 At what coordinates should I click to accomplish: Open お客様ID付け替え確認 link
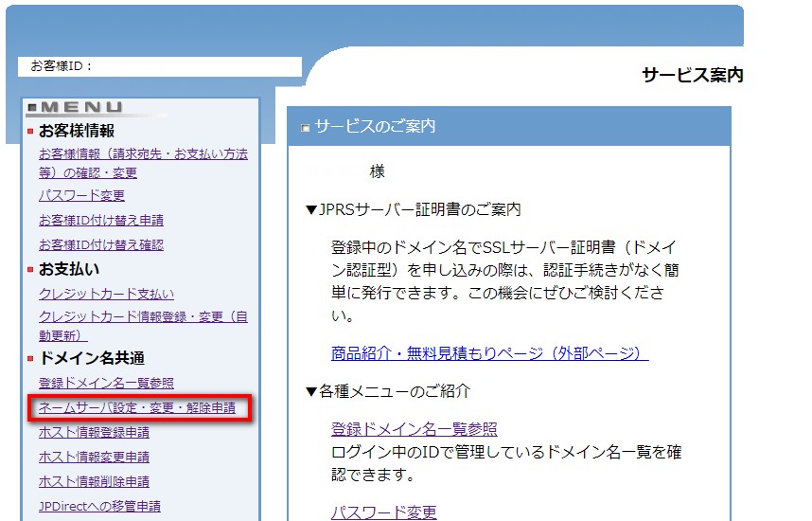point(101,244)
